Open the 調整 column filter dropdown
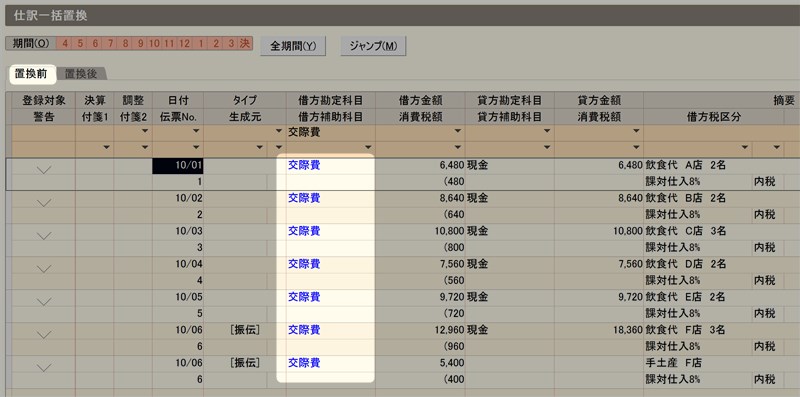 (145, 132)
